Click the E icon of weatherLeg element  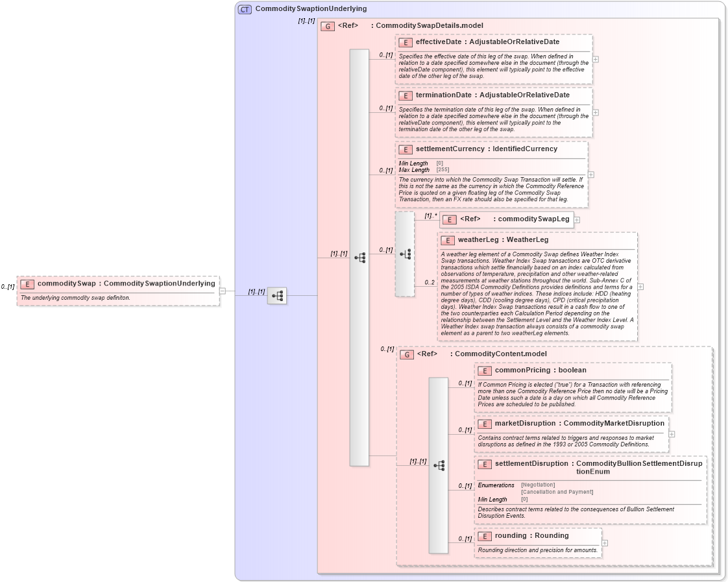click(448, 241)
